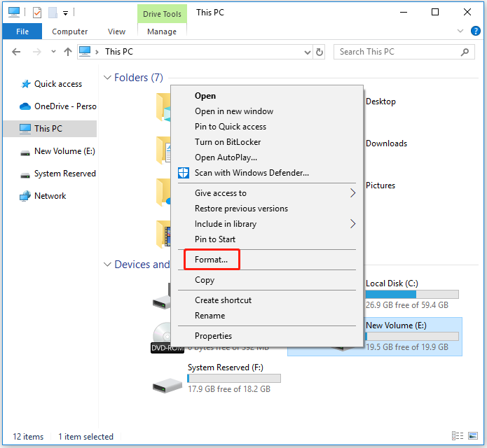487x448 pixels.
Task: Choose Open AutoPlay... from context menu
Action: click(267, 157)
